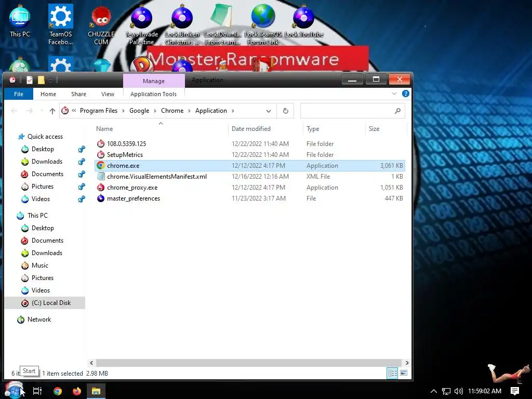Unpin Downloads from Quick access
The height and width of the screenshot is (399, 532).
[x=82, y=162]
